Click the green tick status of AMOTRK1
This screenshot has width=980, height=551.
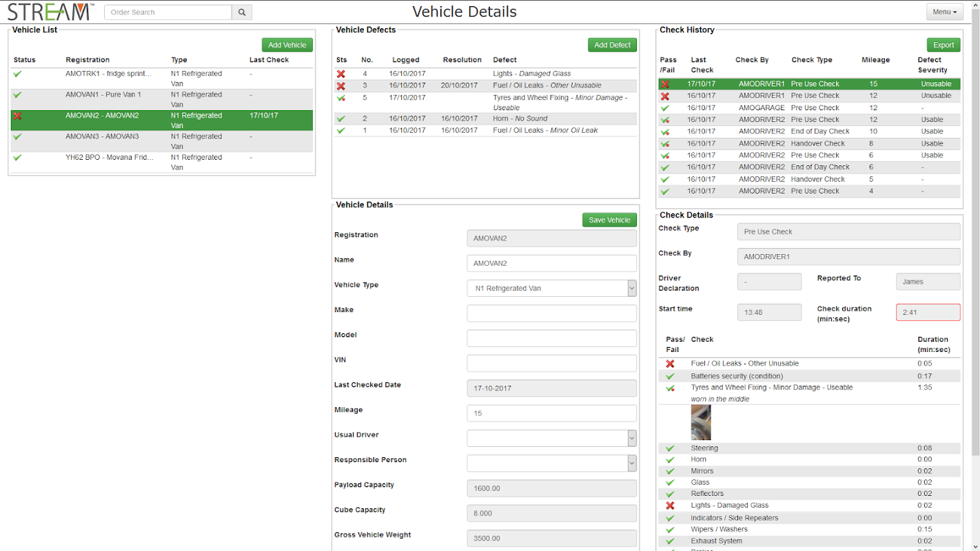17,74
